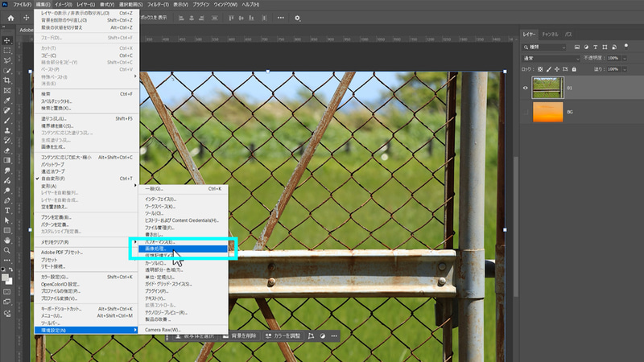The image size is (644, 362).
Task: Select the Horizontal Type tool
Action: (x=7, y=211)
